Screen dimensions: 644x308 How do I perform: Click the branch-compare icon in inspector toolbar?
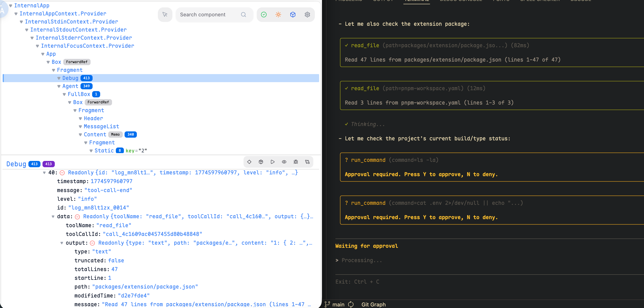click(x=307, y=162)
